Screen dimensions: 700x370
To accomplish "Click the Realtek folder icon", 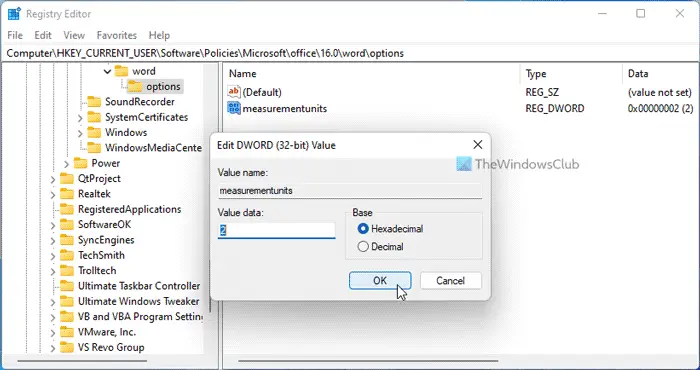I will (67, 194).
